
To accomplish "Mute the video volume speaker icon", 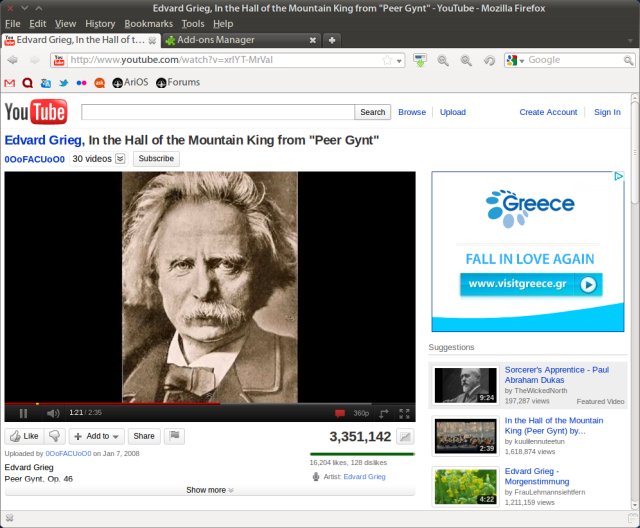I will 53,413.
